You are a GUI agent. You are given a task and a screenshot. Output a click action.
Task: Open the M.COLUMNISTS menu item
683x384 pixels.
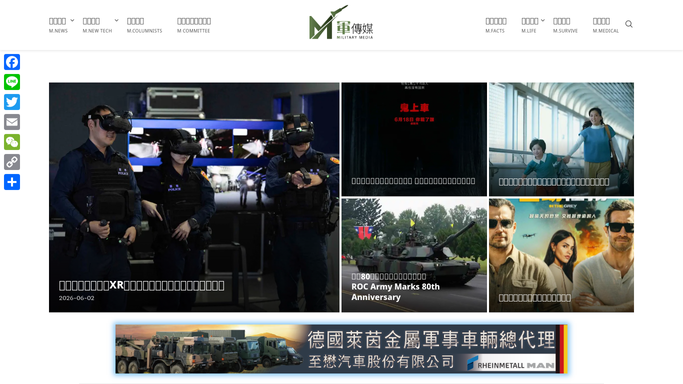pos(144,25)
